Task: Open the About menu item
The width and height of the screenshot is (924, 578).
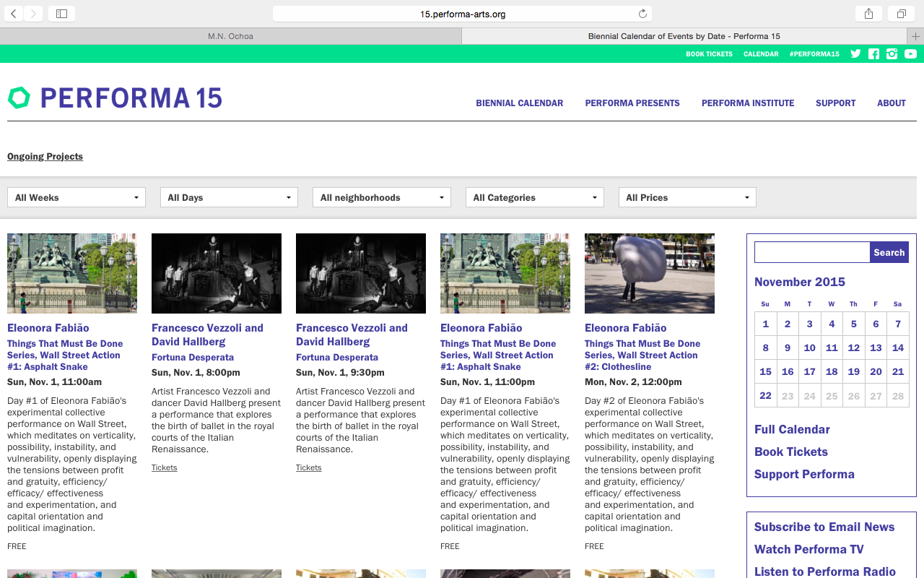Action: 892,103
